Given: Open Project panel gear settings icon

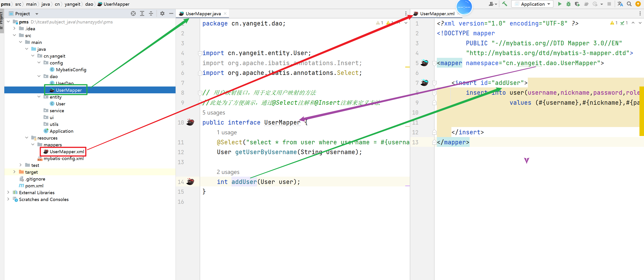Looking at the screenshot, I should (162, 13).
